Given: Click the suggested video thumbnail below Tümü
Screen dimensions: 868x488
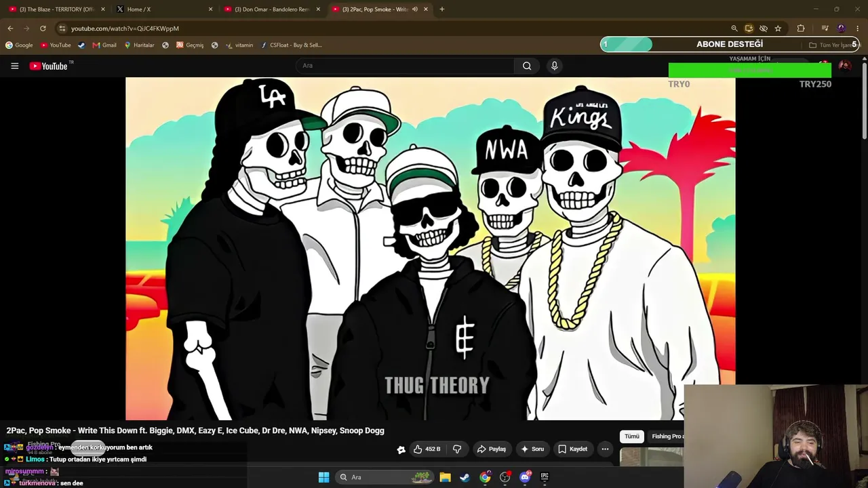Looking at the screenshot, I should click(x=652, y=457).
